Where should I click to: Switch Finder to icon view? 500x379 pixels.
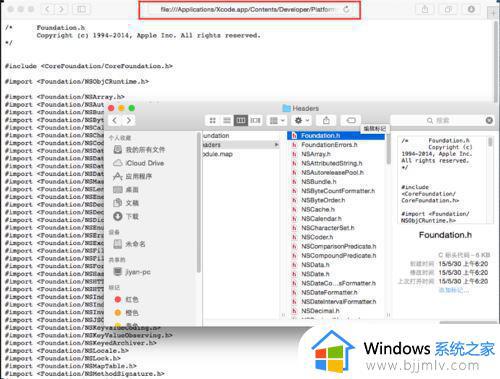pyautogui.click(x=212, y=120)
